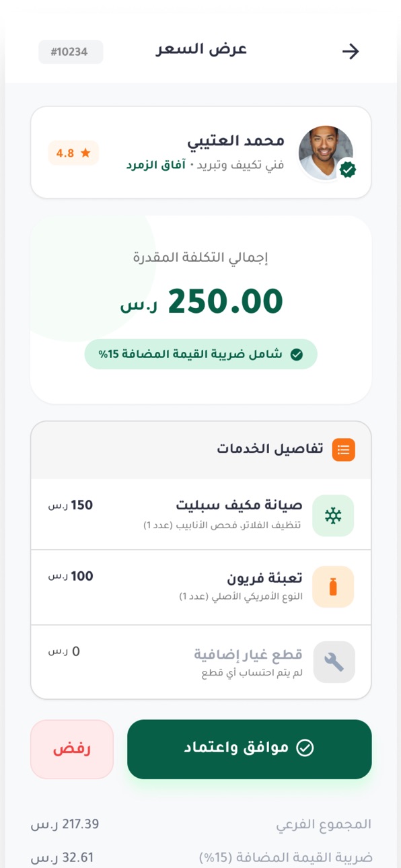Open the تعبئة فريون service row

click(x=200, y=587)
